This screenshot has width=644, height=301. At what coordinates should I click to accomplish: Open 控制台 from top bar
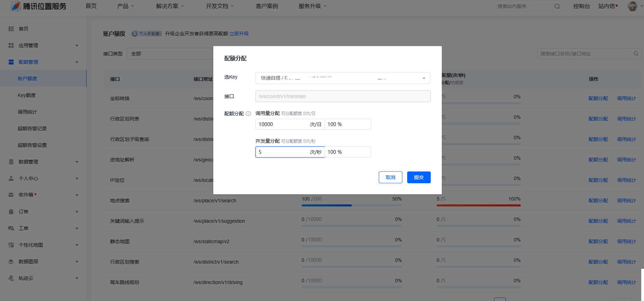581,6
